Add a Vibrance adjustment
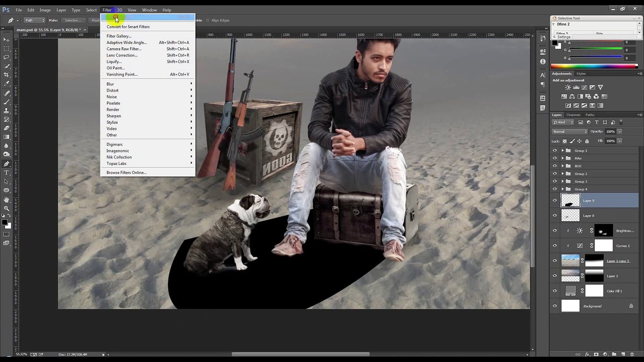The height and width of the screenshot is (362, 644). click(x=600, y=87)
